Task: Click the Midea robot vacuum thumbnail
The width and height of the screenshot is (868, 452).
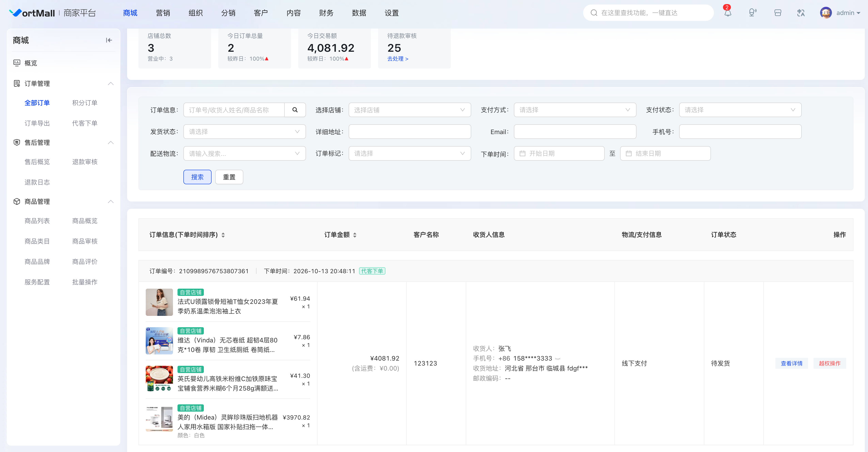Action: pos(159,418)
